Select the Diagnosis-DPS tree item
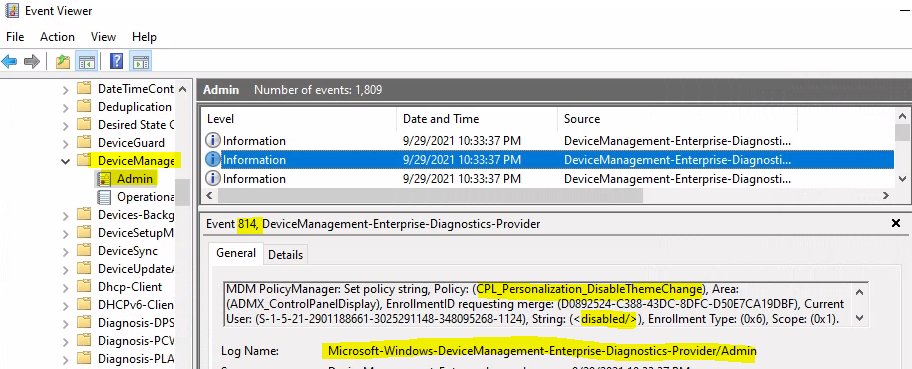912x369 pixels. 136,323
